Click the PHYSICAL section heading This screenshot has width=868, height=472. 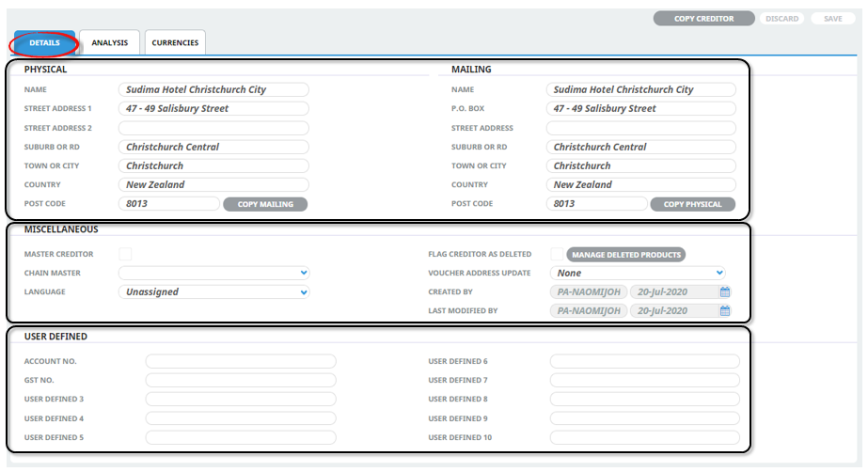(x=45, y=70)
